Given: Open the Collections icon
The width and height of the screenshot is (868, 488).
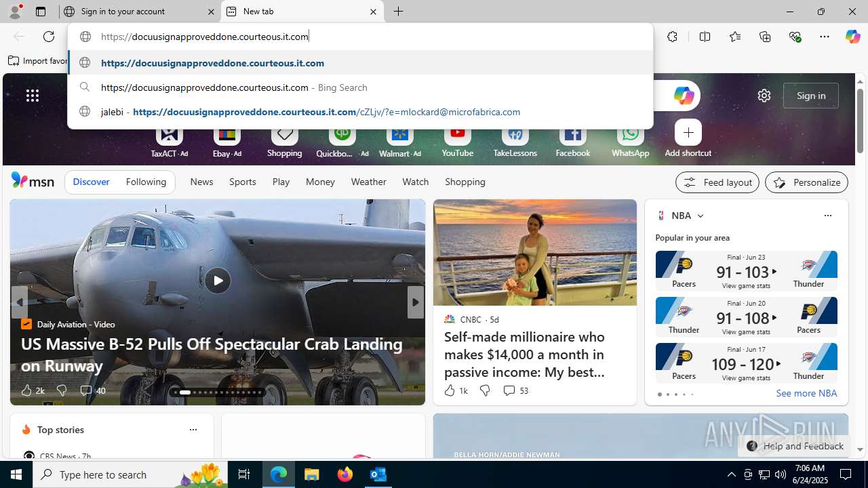Looking at the screenshot, I should coord(765,37).
